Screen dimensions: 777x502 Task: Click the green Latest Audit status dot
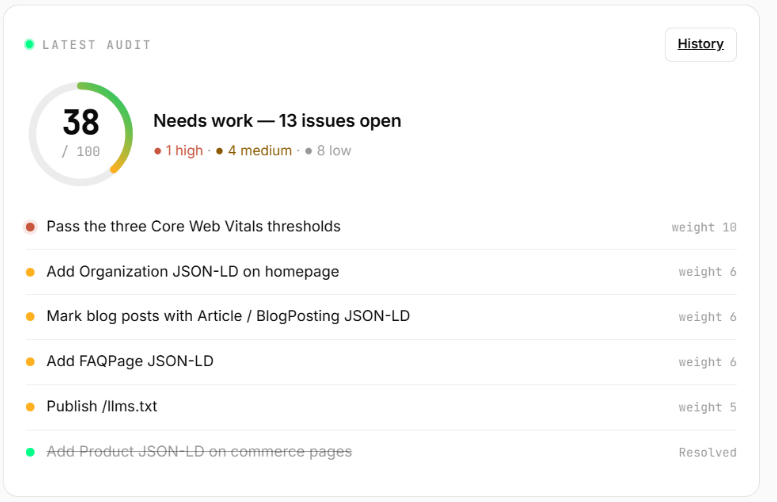click(29, 45)
